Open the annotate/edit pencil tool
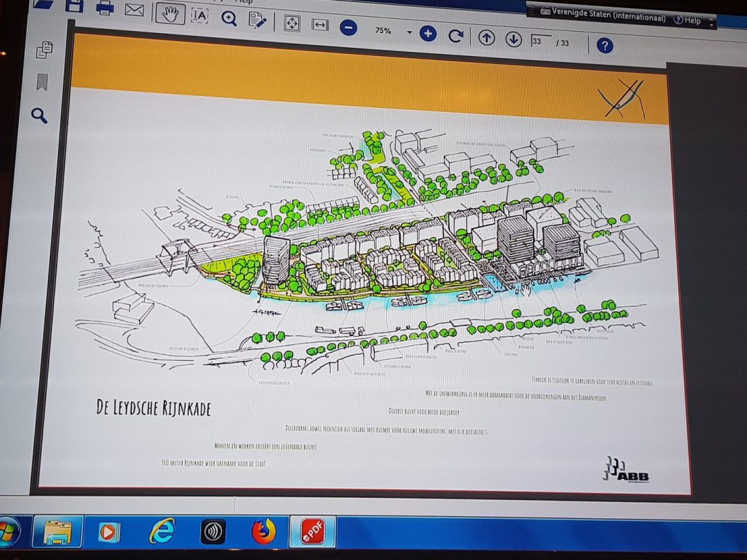Screen dimensions: 747x560 [257, 20]
